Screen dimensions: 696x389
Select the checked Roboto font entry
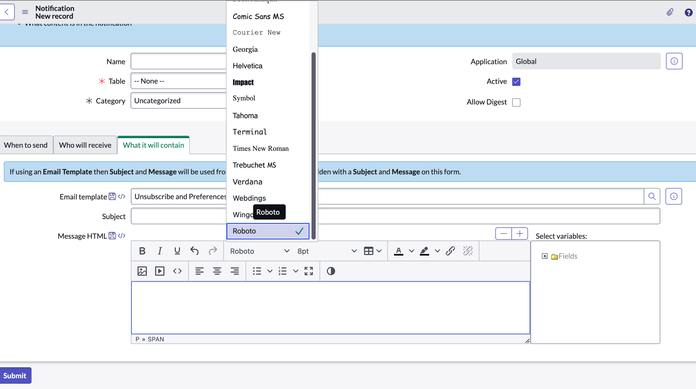pyautogui.click(x=268, y=231)
